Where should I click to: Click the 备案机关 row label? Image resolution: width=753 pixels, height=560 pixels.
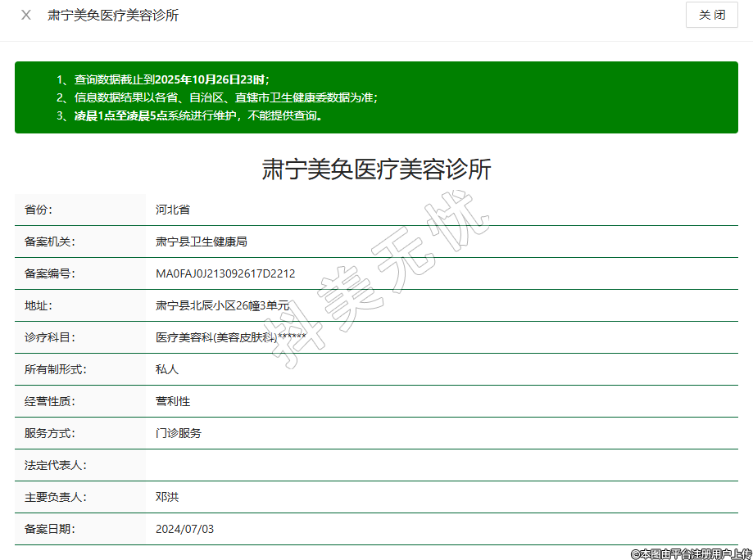[50, 242]
